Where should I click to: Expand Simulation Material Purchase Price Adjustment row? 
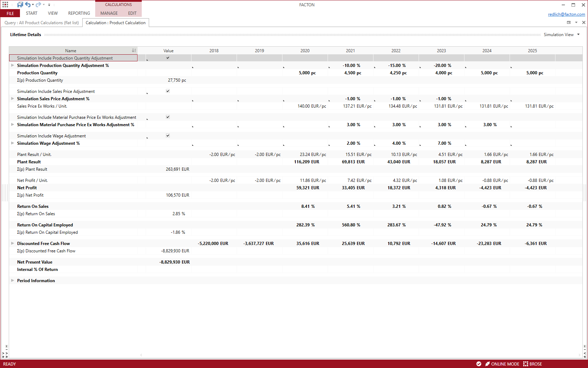pyautogui.click(x=13, y=124)
